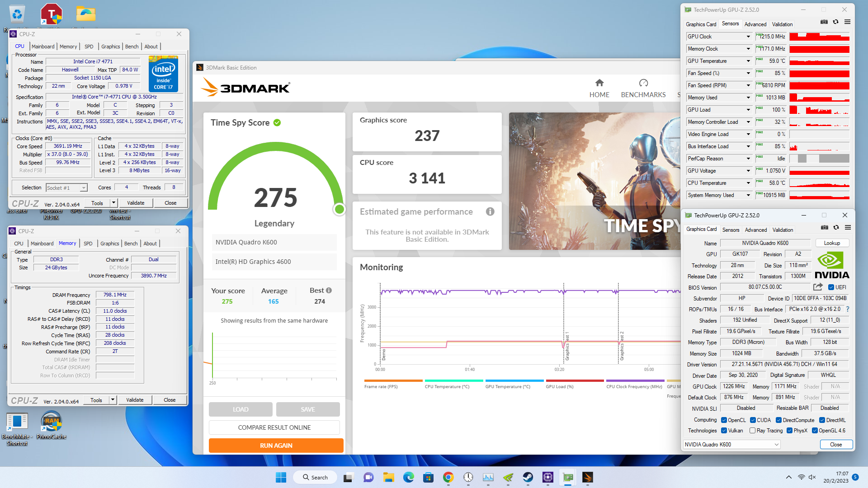Click the Windows taskbar Search box
This screenshot has height=488, width=868.
tap(315, 477)
